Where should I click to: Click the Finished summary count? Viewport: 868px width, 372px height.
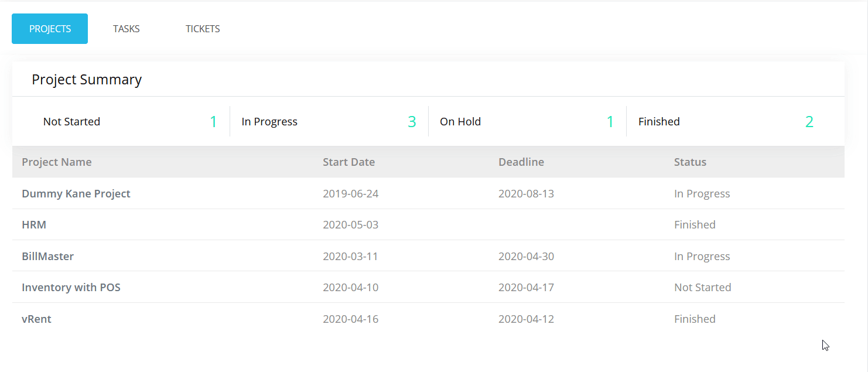(x=809, y=122)
